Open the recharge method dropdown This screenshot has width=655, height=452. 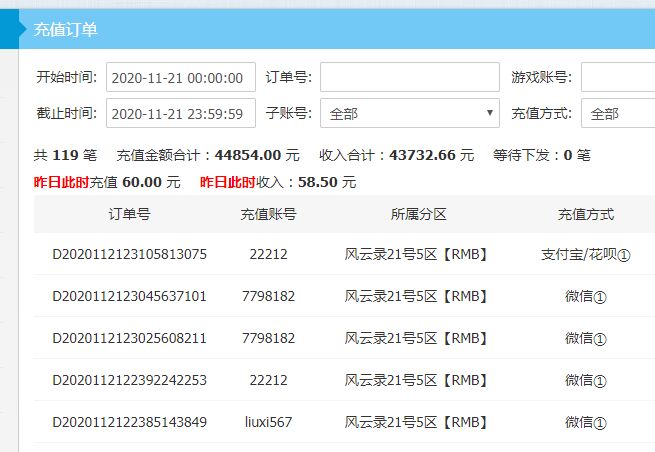(617, 114)
